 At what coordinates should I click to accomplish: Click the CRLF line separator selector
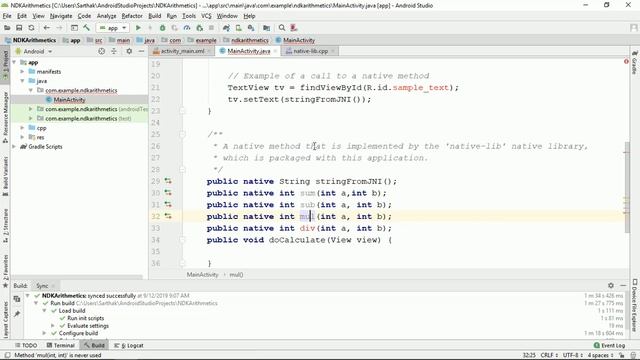pyautogui.click(x=549, y=355)
